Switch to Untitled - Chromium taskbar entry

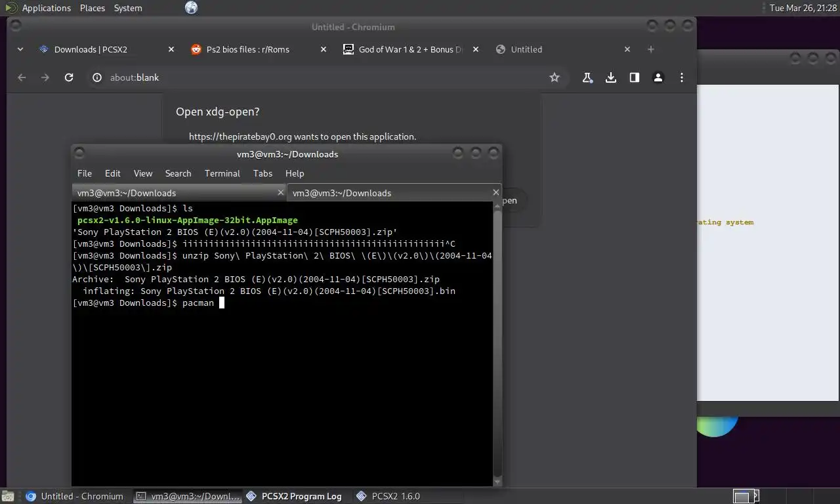(x=74, y=496)
